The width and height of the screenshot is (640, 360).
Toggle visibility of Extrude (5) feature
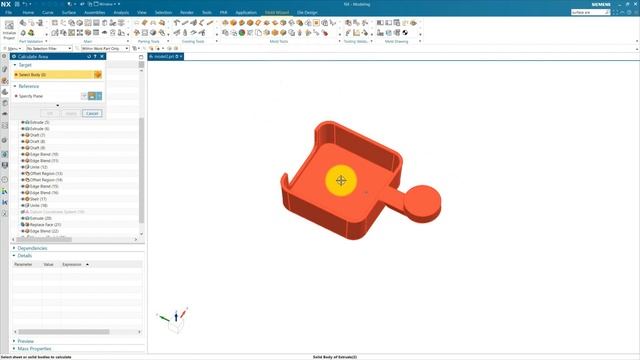click(23, 122)
